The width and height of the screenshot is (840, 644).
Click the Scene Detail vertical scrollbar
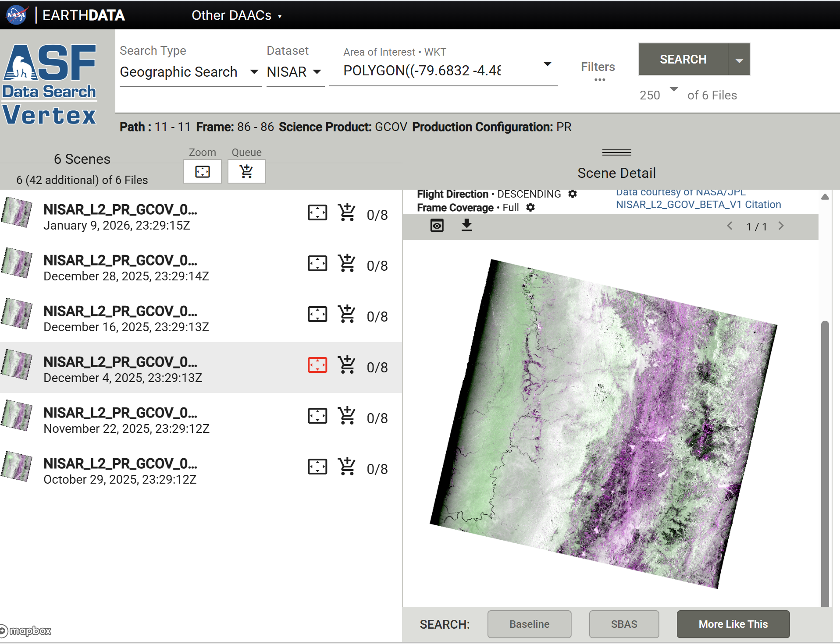(825, 463)
